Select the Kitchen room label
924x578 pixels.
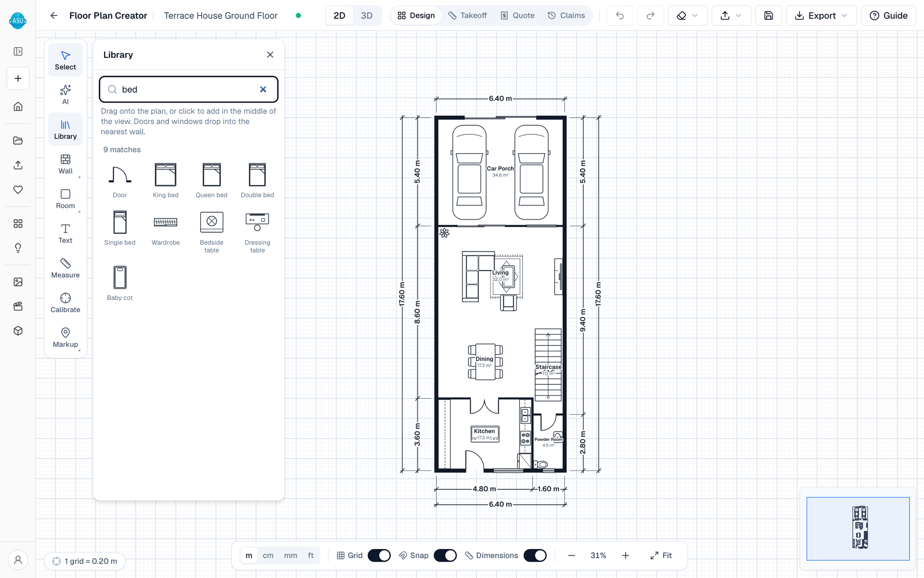[484, 431]
